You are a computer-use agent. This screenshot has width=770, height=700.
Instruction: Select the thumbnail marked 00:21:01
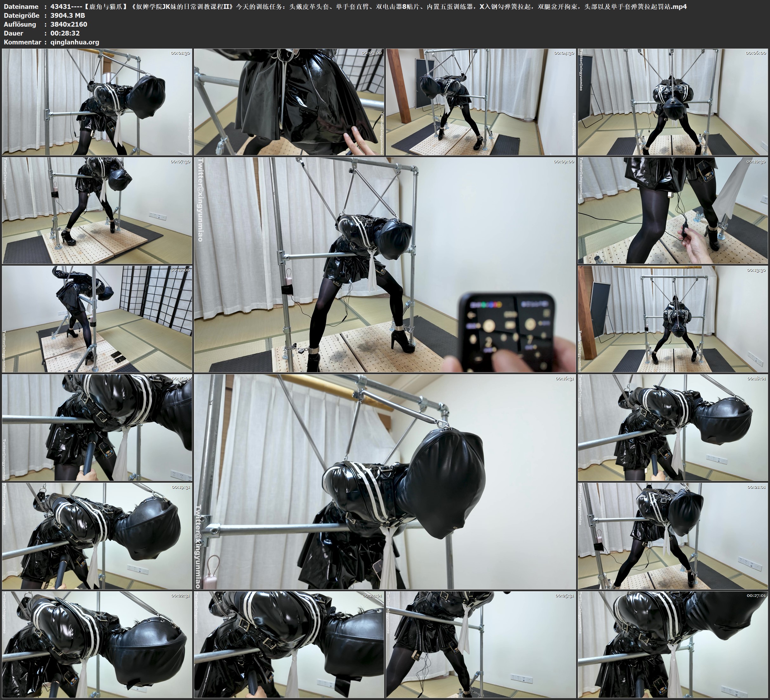coord(673,536)
